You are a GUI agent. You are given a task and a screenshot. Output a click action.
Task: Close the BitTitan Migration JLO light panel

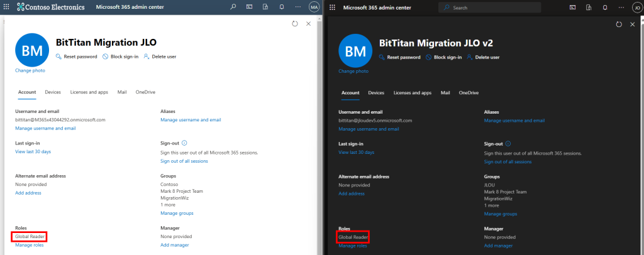308,24
